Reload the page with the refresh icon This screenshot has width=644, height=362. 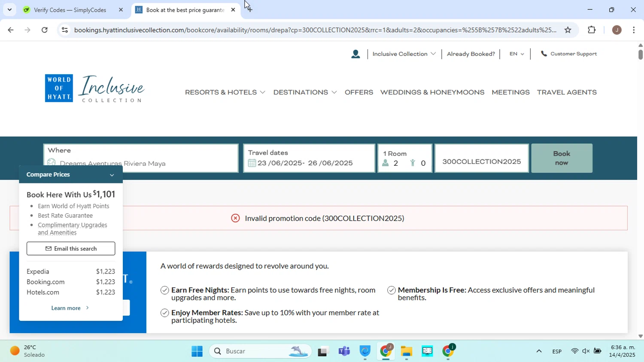tap(45, 30)
